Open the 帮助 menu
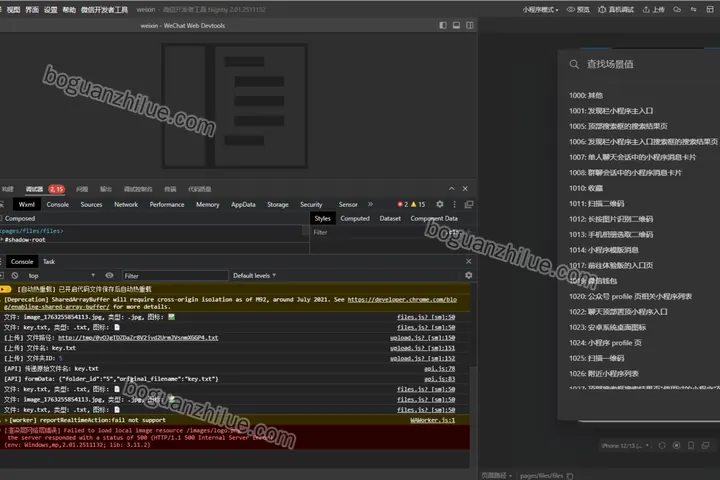This screenshot has height=480, width=720. (x=69, y=10)
